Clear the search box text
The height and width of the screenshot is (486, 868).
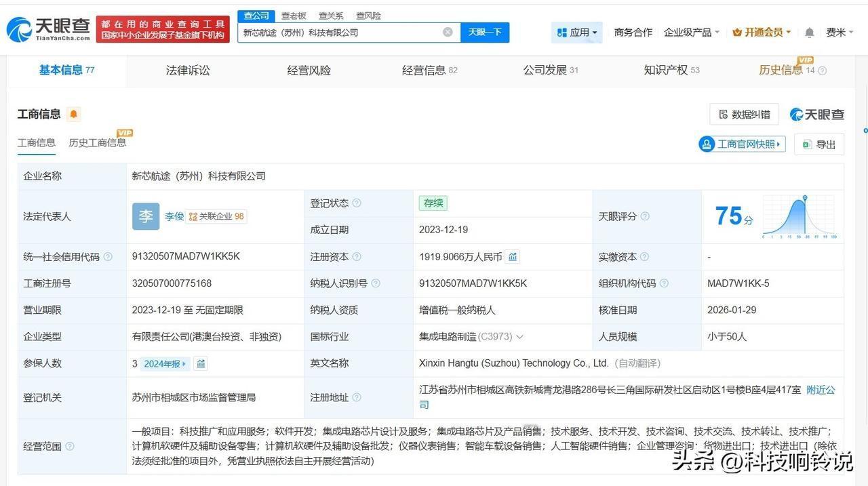[x=448, y=32]
